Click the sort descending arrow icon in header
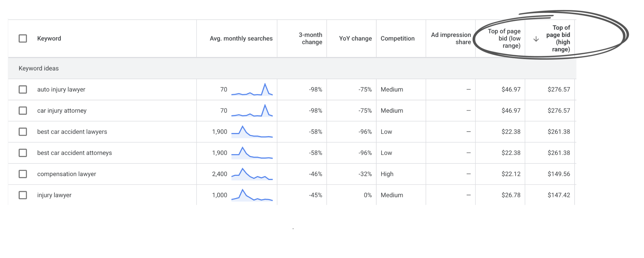This screenshot has height=258, width=644. 536,39
